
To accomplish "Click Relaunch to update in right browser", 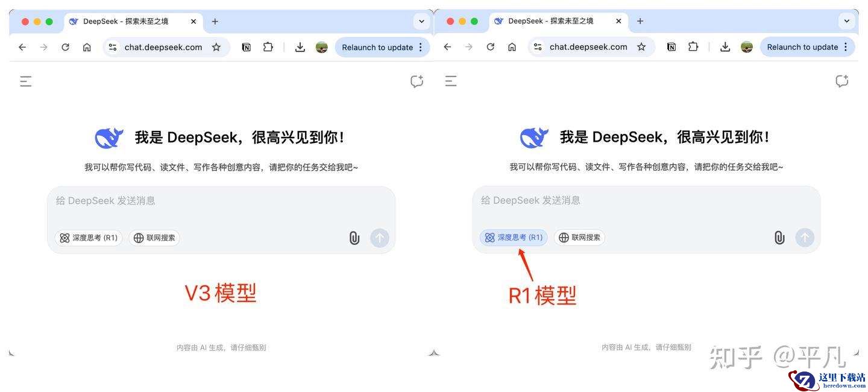I will tap(802, 47).
